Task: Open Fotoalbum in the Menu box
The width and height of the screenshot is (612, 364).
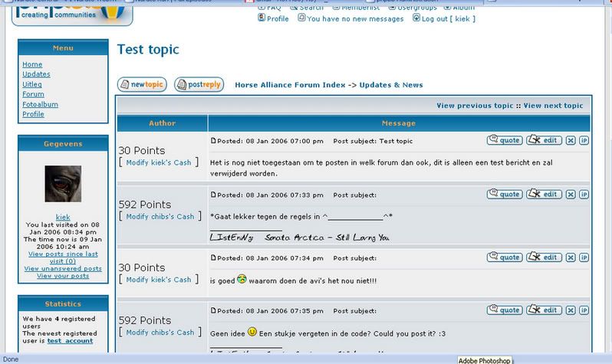Action: pos(40,104)
